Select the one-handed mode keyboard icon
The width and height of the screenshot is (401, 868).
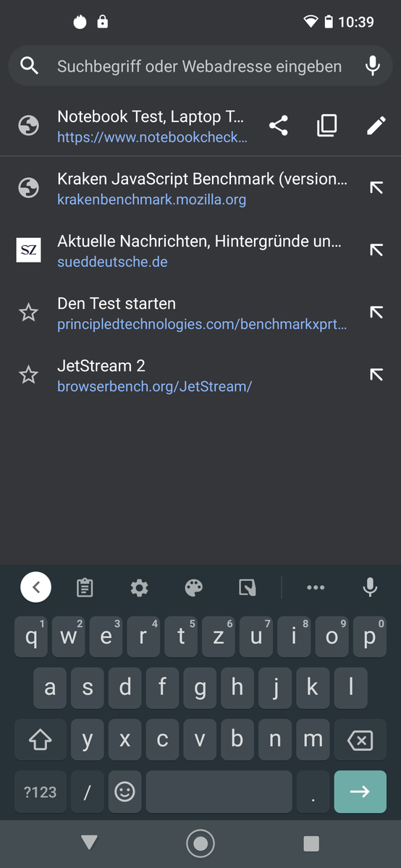(248, 588)
